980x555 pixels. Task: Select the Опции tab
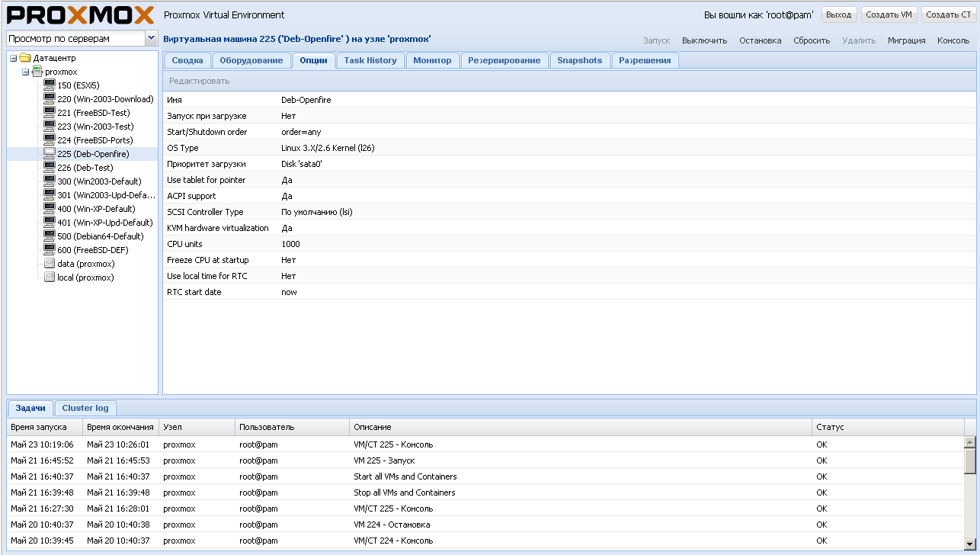point(314,60)
